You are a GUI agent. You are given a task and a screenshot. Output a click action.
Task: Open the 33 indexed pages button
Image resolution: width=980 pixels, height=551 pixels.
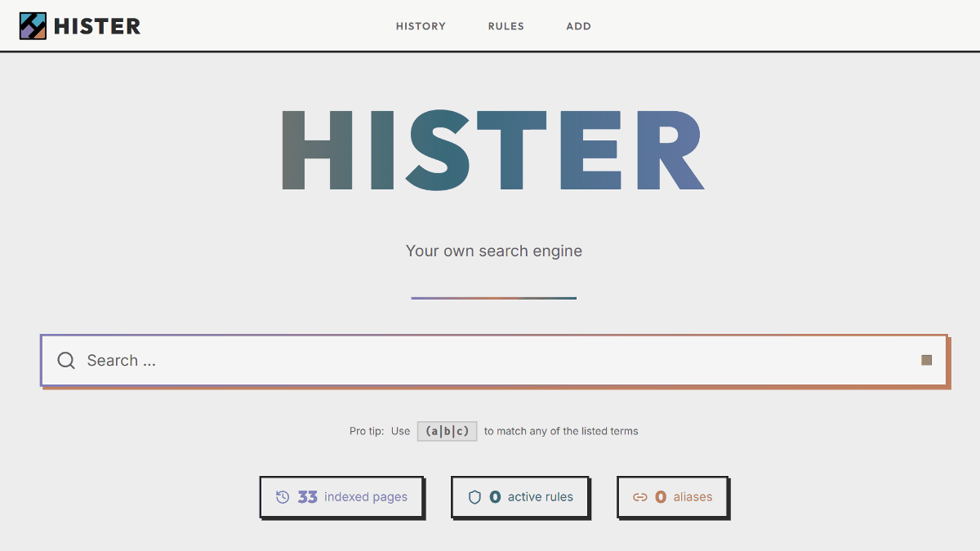point(341,496)
